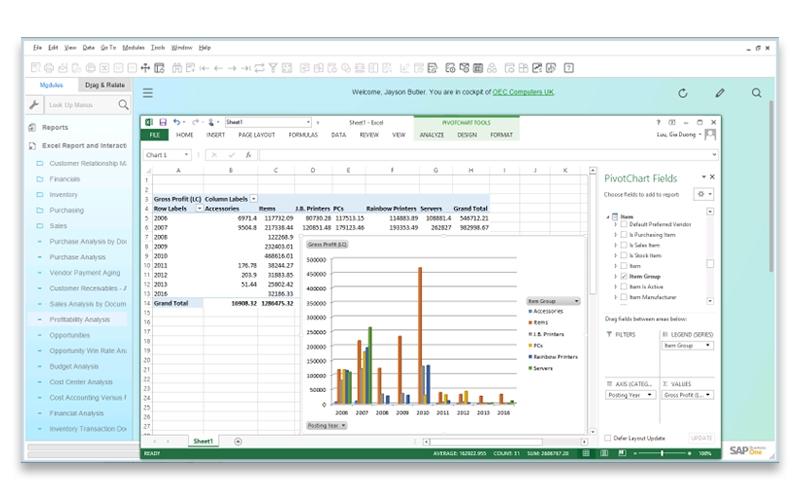Check the Is Sales Item field
This screenshot has height=500, width=800.
coord(623,245)
